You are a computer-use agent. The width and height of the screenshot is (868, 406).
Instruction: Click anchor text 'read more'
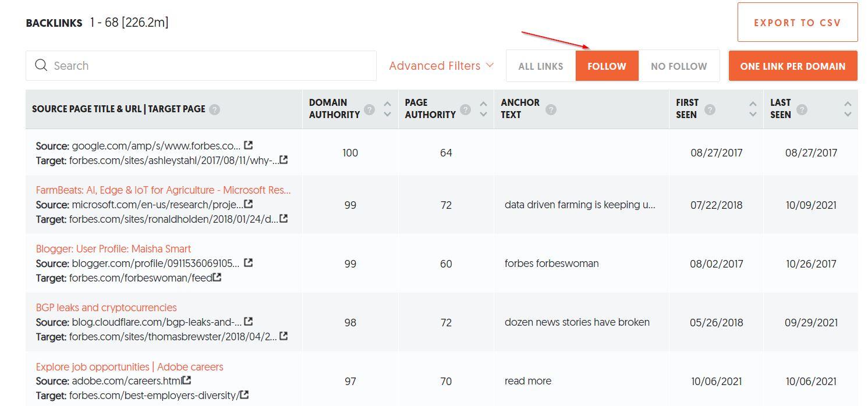(528, 381)
